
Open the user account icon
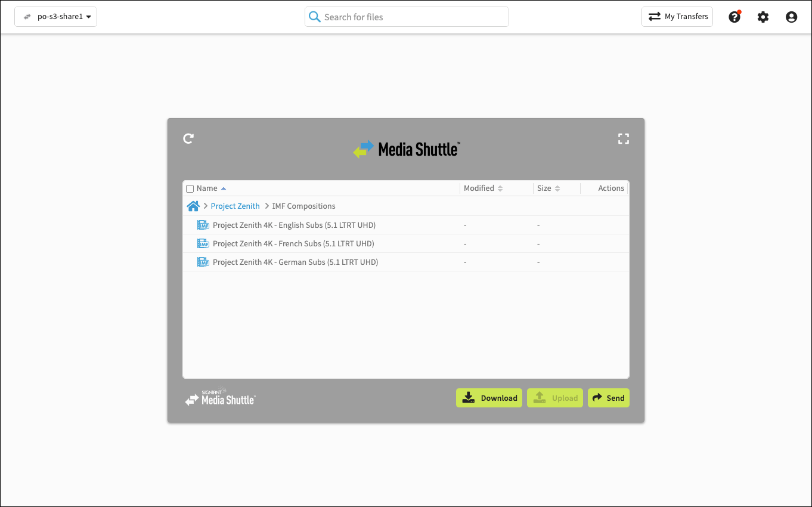click(x=791, y=17)
